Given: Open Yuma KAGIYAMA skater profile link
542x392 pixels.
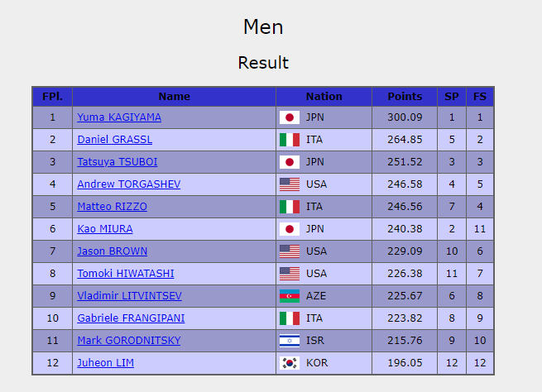Looking at the screenshot, I should click(x=119, y=117).
